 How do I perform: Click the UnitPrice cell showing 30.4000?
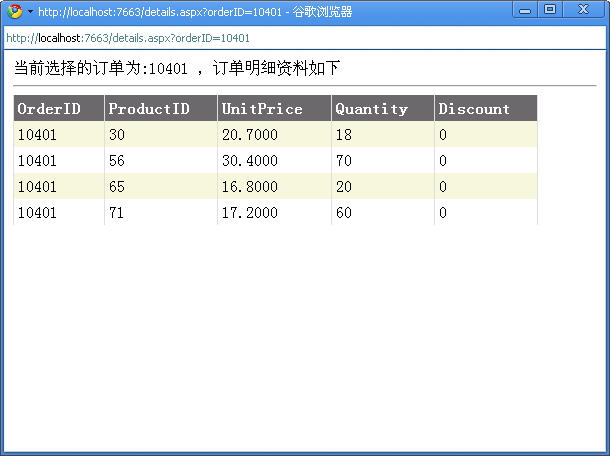[x=250, y=161]
